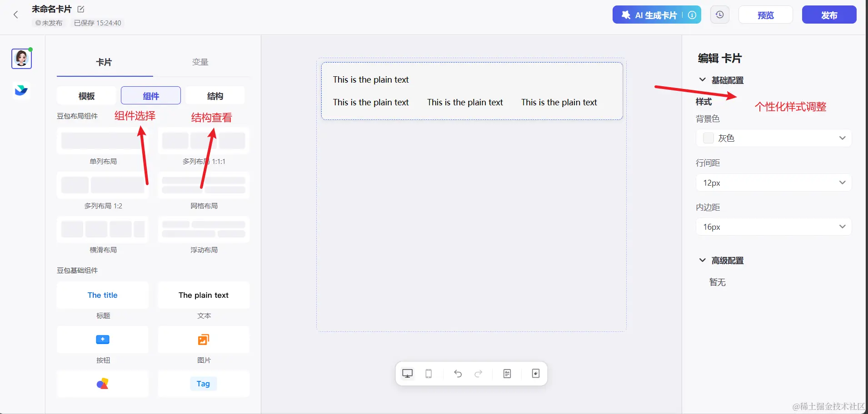The height and width of the screenshot is (414, 868).
Task: Add the Tag component
Action: point(204,384)
